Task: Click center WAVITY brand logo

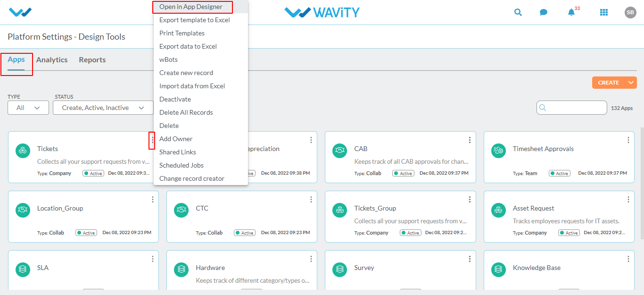Action: (x=322, y=12)
